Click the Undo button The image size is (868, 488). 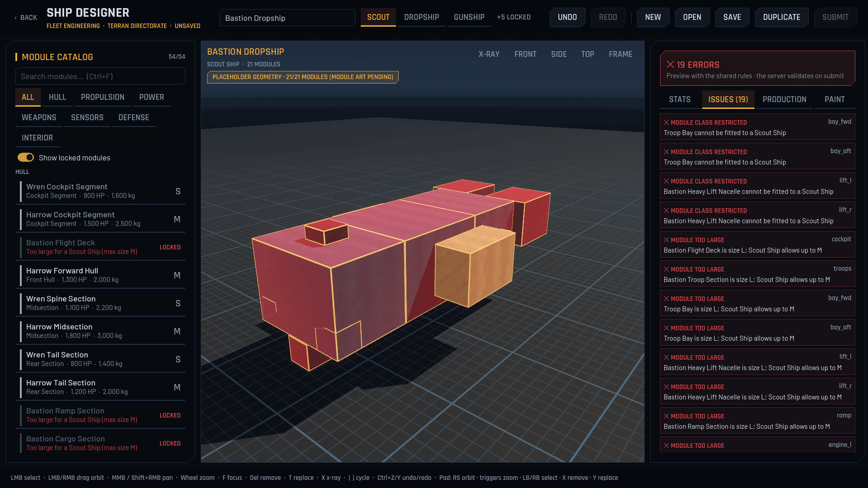pyautogui.click(x=567, y=17)
